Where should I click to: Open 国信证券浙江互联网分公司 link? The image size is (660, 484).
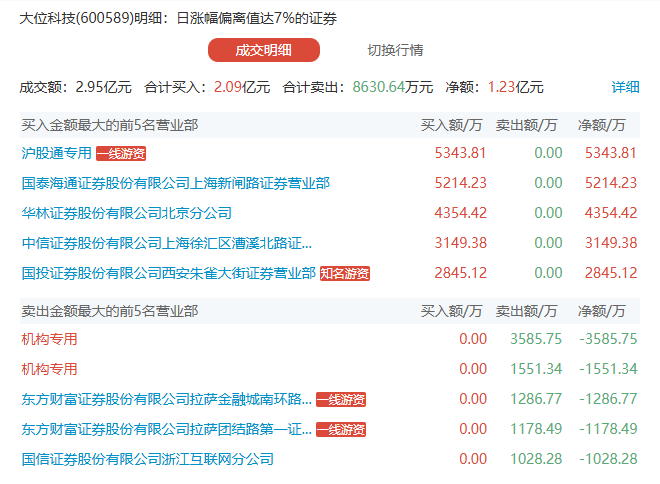point(148,459)
